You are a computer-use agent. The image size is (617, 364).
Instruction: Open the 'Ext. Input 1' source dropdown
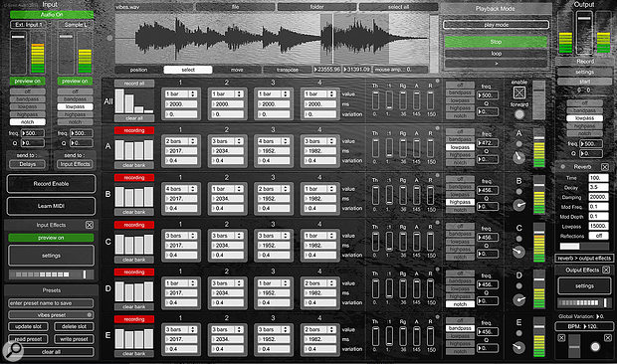(x=28, y=25)
